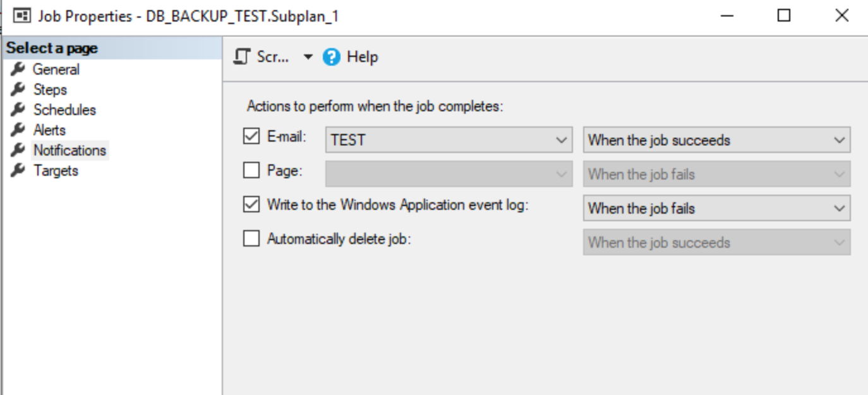Image resolution: width=868 pixels, height=395 pixels.
Task: Open the Script dropdown arrow in toolbar
Action: [308, 57]
